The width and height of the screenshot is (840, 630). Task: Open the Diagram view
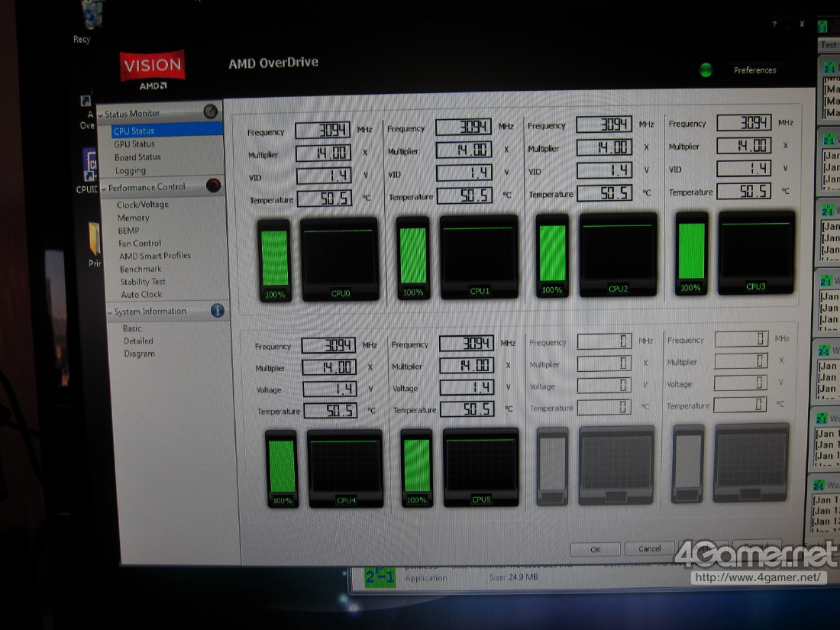[x=139, y=354]
